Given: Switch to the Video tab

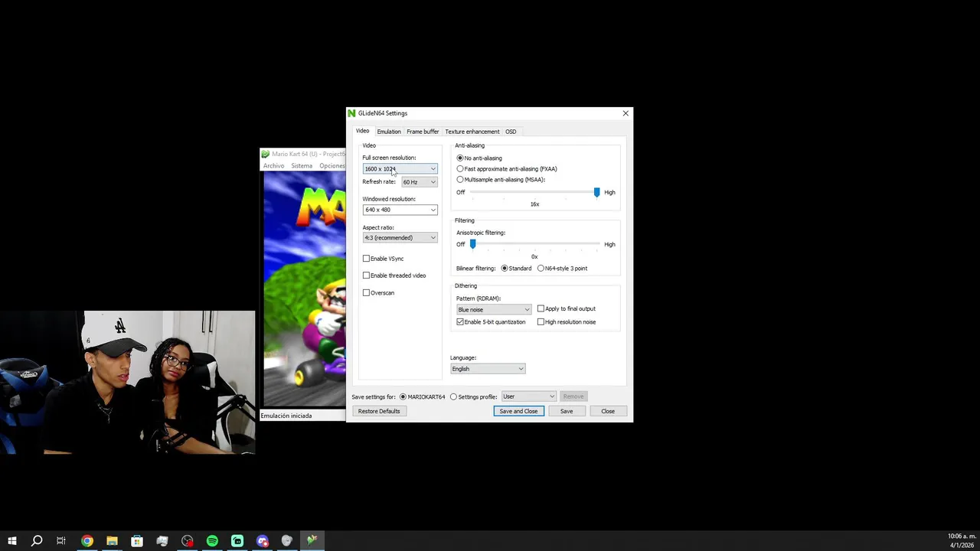Looking at the screenshot, I should tap(362, 131).
